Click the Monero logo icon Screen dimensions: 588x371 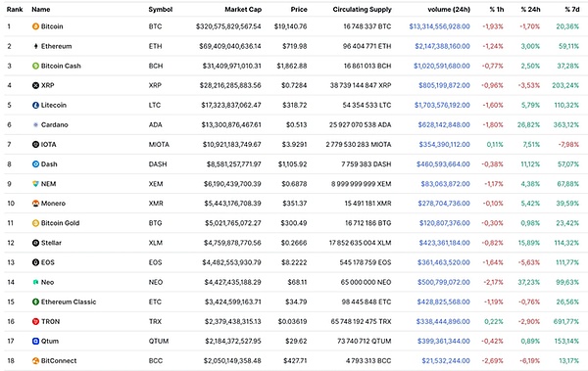[x=35, y=204]
